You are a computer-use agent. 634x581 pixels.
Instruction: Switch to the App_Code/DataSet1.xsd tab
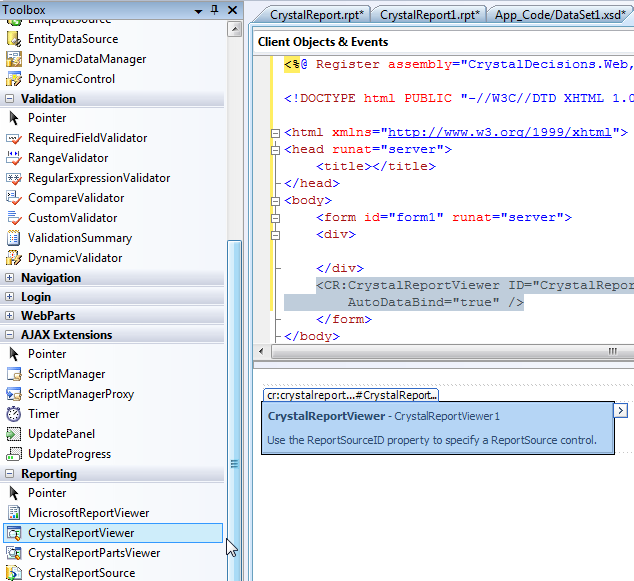click(x=560, y=15)
